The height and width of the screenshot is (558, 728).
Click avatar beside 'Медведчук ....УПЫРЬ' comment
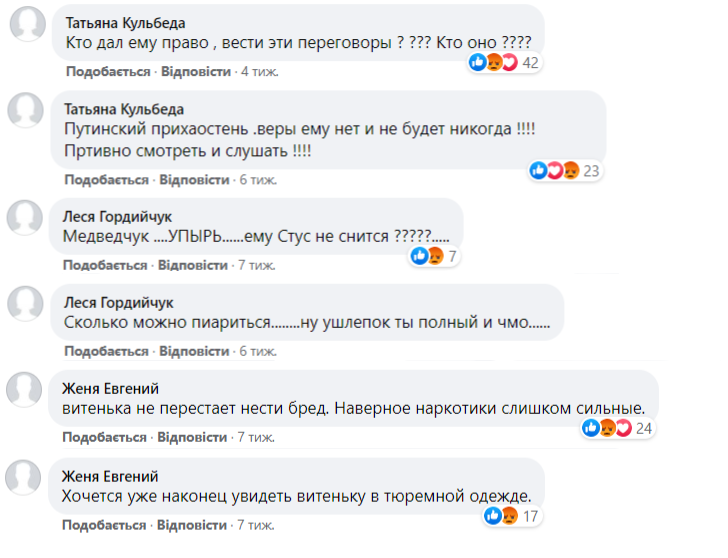pyautogui.click(x=25, y=216)
